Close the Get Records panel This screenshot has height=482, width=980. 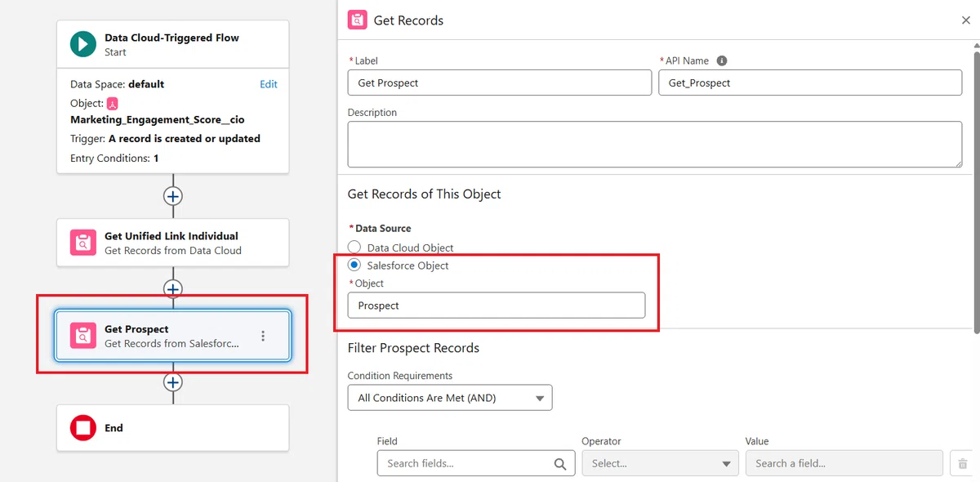point(966,20)
